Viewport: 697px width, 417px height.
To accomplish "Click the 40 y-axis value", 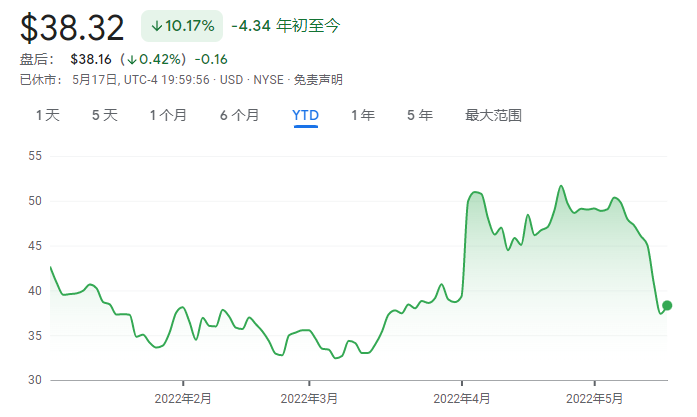I will 35,291.
